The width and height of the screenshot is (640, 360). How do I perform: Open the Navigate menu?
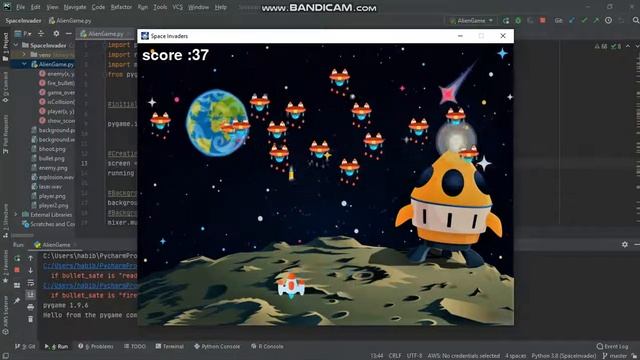click(75, 7)
